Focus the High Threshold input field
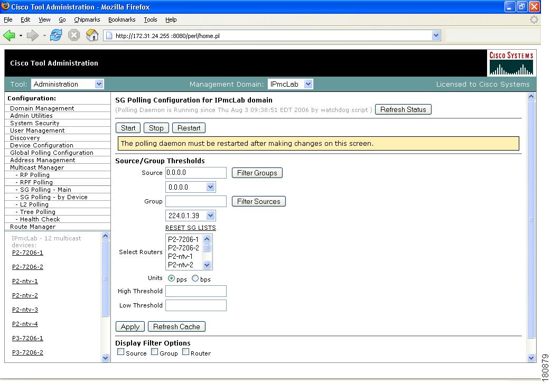551x392 pixels. (196, 291)
